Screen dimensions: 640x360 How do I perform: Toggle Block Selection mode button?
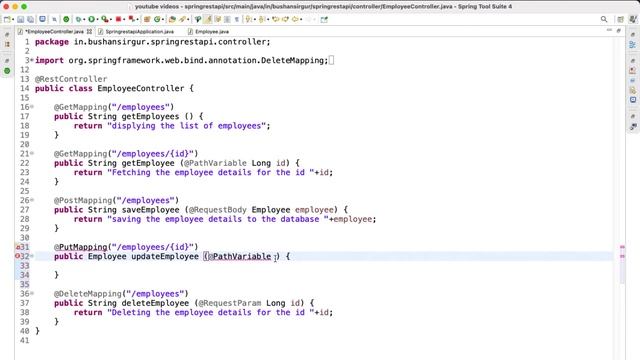point(227,19)
